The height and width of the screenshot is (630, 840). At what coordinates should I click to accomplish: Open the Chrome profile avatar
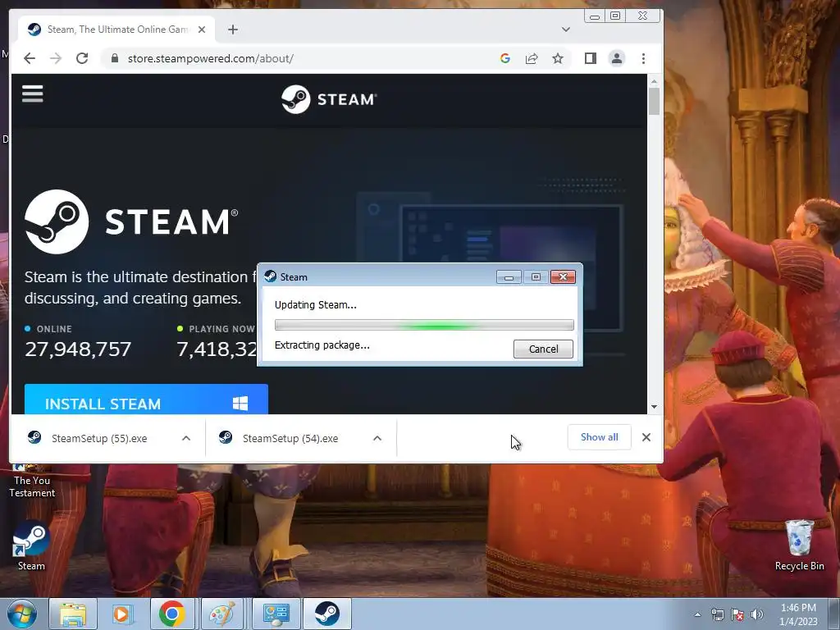point(617,58)
